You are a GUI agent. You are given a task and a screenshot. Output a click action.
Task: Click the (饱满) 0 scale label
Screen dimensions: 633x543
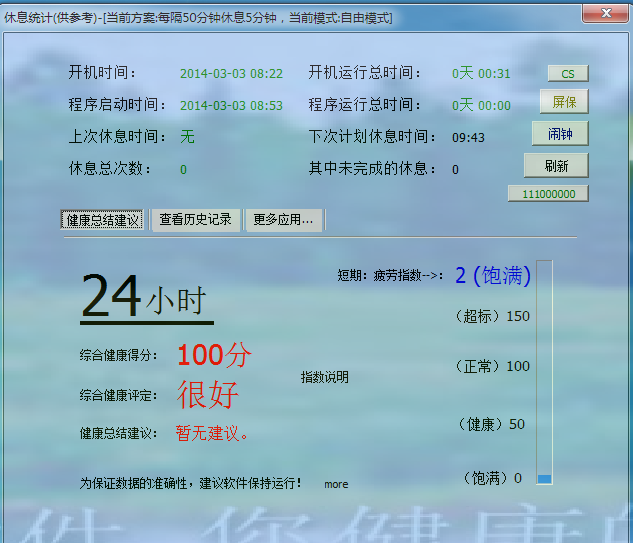pos(493,478)
